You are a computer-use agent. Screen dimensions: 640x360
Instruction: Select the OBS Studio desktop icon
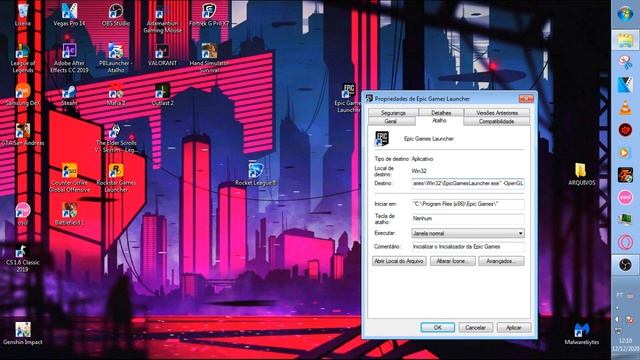pos(116,15)
